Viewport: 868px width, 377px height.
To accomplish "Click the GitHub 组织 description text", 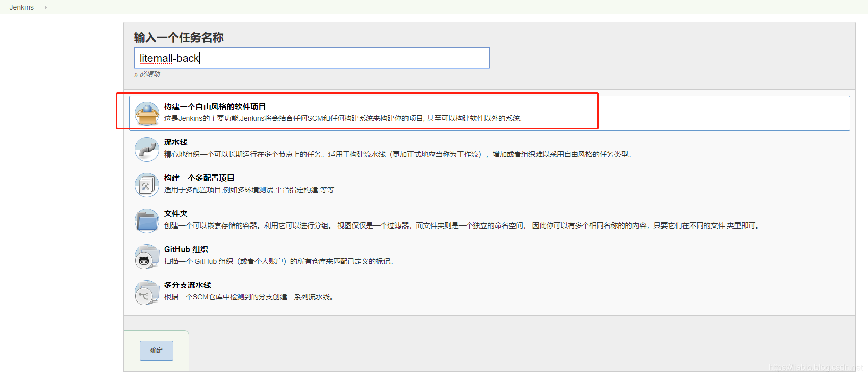I will click(280, 261).
